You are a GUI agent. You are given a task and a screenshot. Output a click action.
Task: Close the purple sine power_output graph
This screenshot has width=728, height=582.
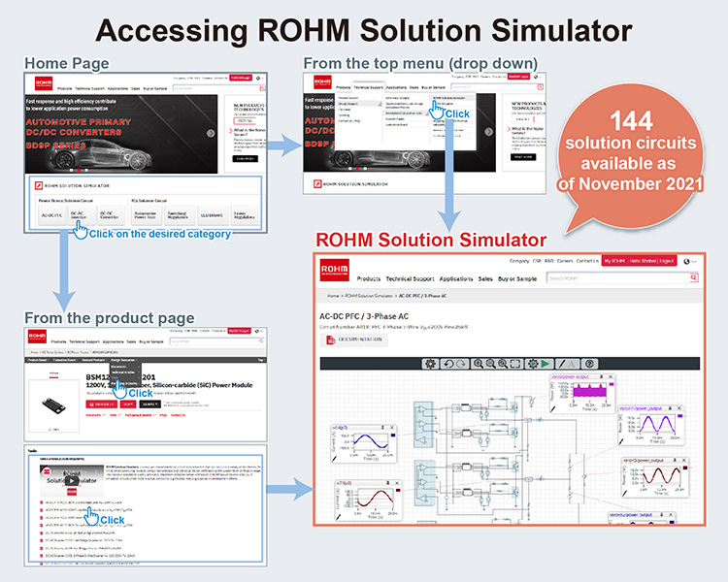tap(679, 408)
